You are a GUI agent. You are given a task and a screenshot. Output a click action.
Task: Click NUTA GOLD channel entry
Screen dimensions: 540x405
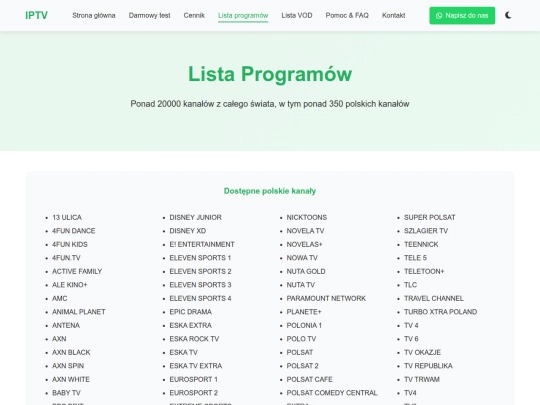point(306,271)
